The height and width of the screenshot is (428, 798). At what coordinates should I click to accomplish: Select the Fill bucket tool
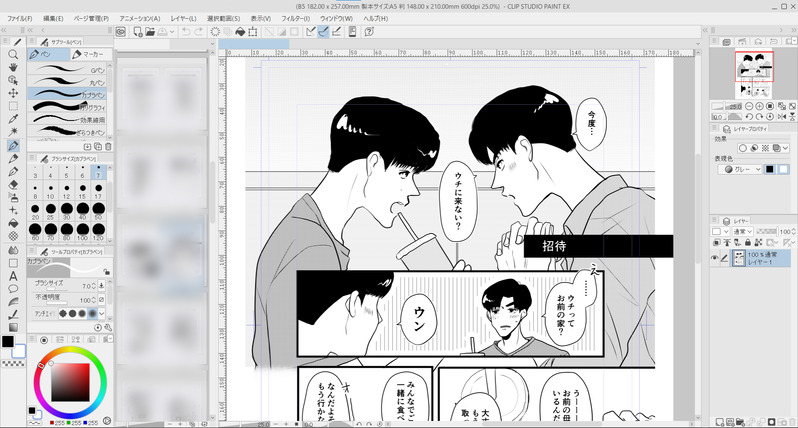[13, 223]
